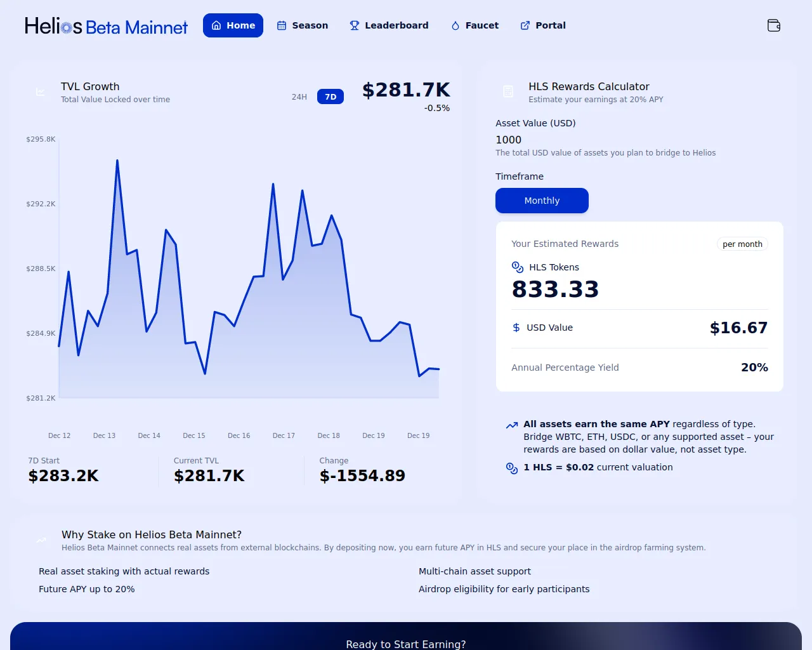Screen dimensions: 812x650
Task: Click the TVL Growth chart icon
Action: (x=41, y=92)
